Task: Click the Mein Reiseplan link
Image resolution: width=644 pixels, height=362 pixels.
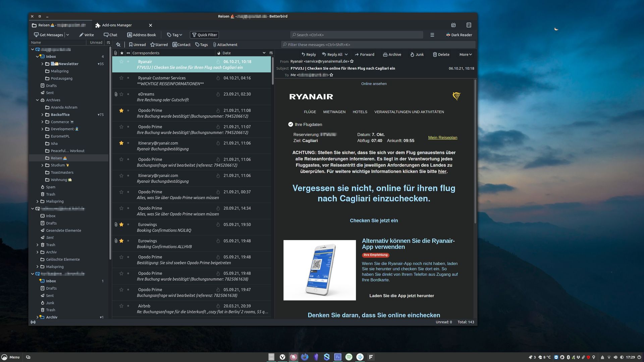Action: (x=442, y=137)
